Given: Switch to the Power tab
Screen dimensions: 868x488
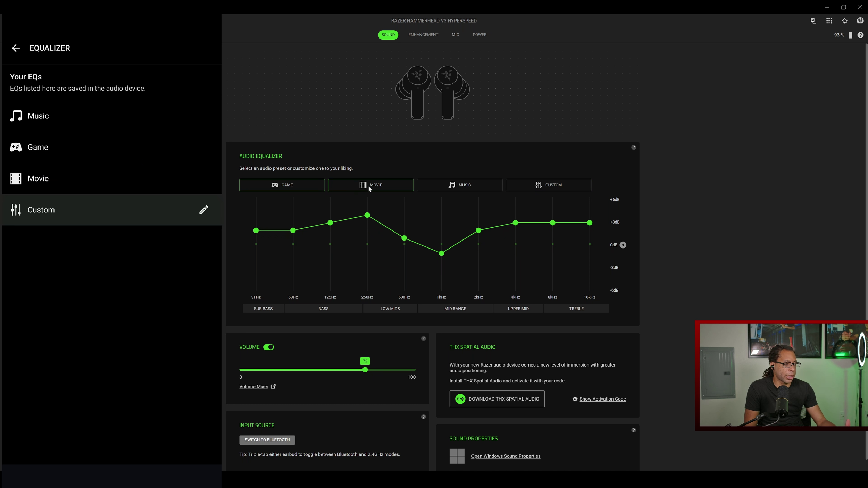Looking at the screenshot, I should pyautogui.click(x=479, y=35).
